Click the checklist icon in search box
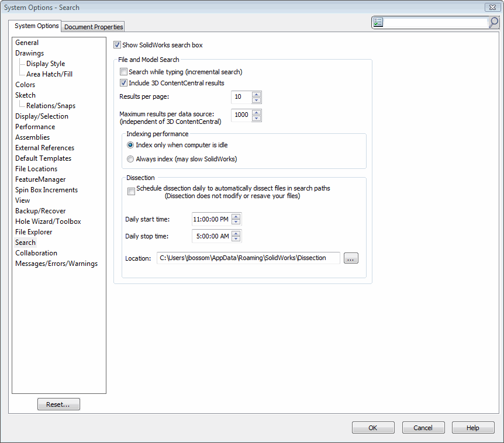 pyautogui.click(x=378, y=22)
